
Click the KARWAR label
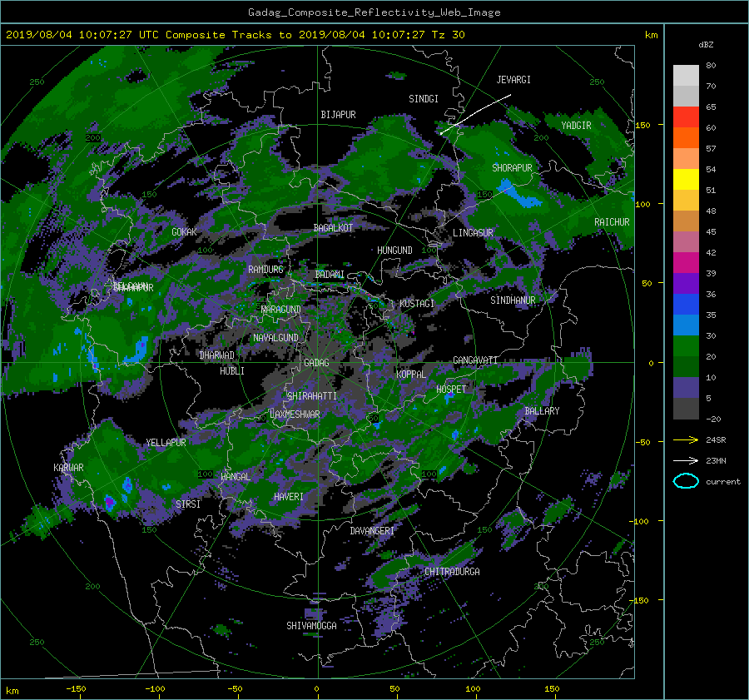[x=68, y=468]
